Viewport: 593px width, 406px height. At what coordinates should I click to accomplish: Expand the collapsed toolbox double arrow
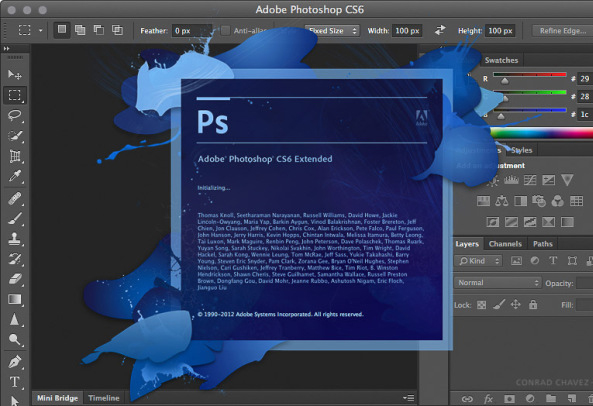pyautogui.click(x=6, y=48)
